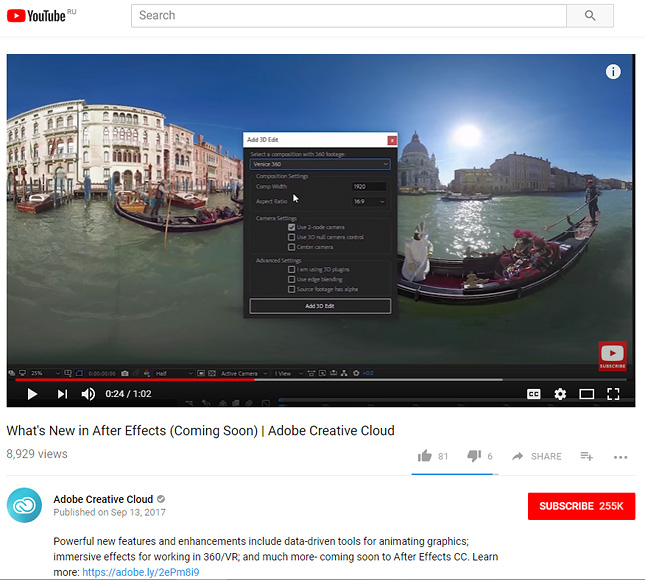Click the like/dislike sentiment bar
Screen dimensions: 645x580
455,474
